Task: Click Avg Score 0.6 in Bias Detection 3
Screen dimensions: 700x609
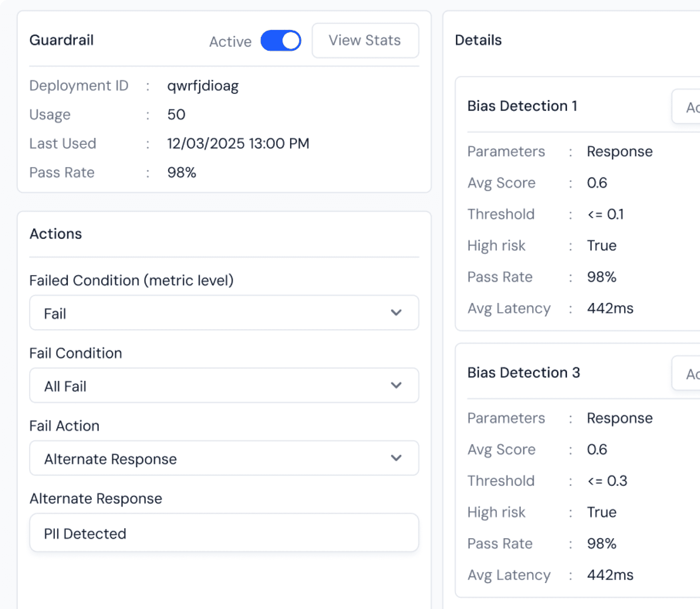Action: point(597,450)
